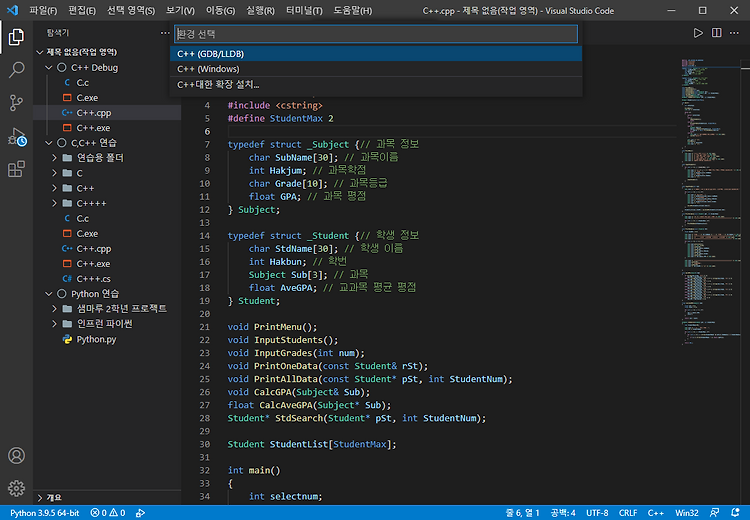The image size is (750, 520).
Task: Click the Run Code play button
Action: pyautogui.click(x=698, y=33)
